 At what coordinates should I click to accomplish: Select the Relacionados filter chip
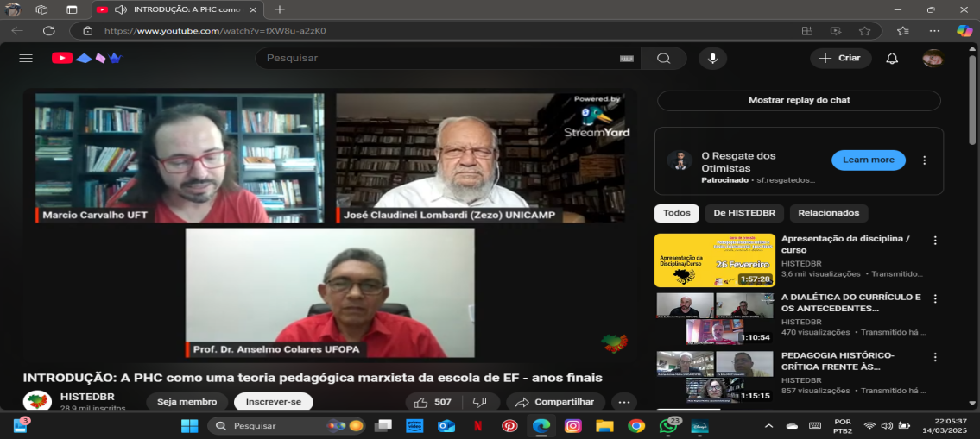tap(828, 213)
